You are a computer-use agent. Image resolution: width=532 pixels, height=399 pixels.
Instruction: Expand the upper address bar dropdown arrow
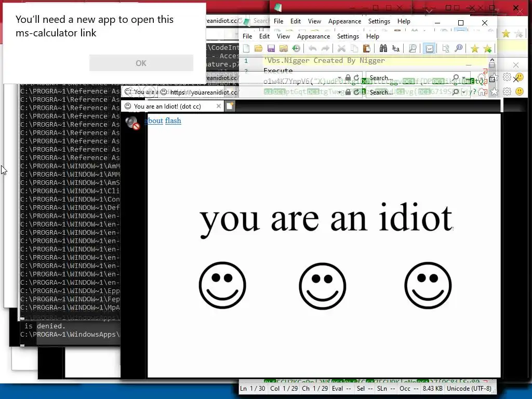pyautogui.click(x=340, y=78)
